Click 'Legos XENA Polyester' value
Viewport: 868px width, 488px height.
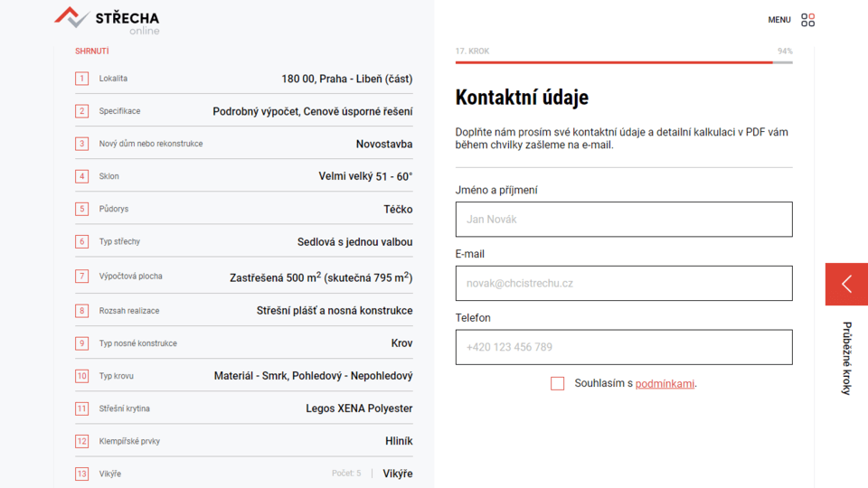pos(359,408)
